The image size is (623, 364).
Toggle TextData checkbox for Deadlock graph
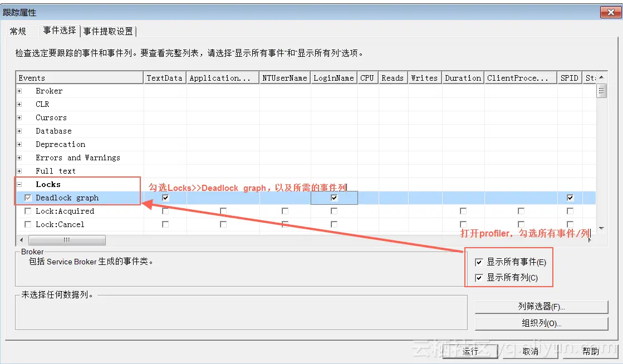(165, 198)
